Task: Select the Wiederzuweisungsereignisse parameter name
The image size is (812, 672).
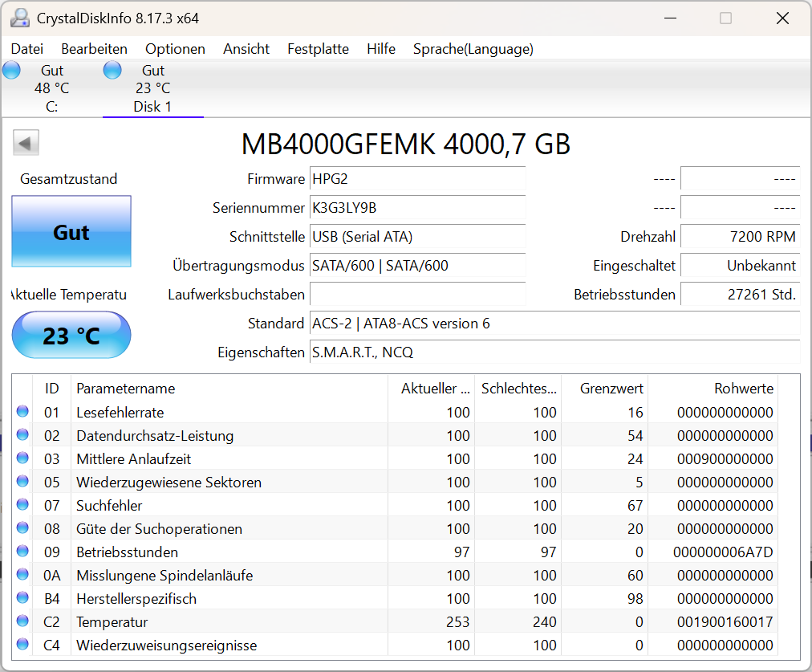Action: 166,646
